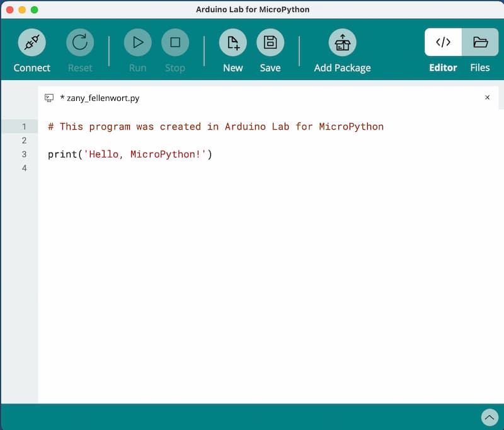Click line number 4 in gutter
504x430 pixels.
coord(24,168)
